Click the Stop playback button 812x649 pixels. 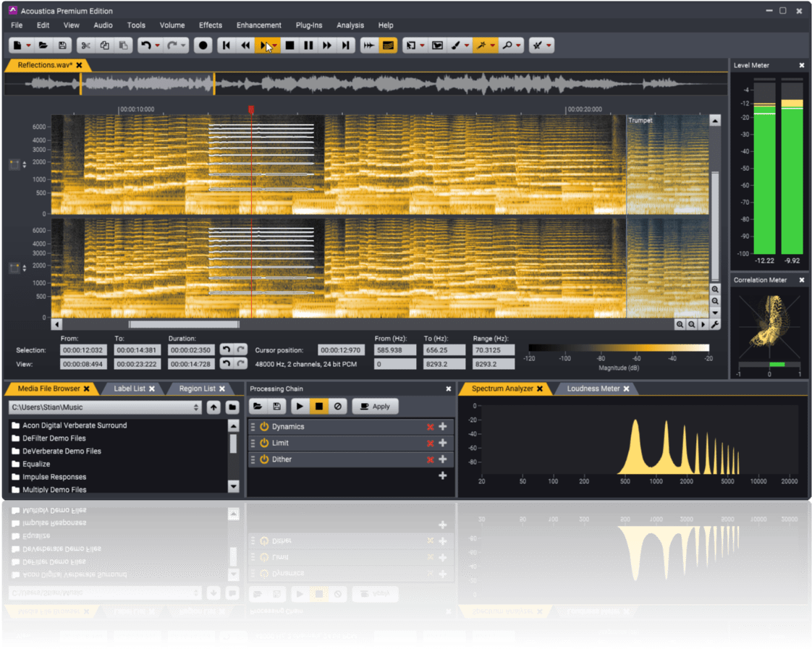coord(289,46)
